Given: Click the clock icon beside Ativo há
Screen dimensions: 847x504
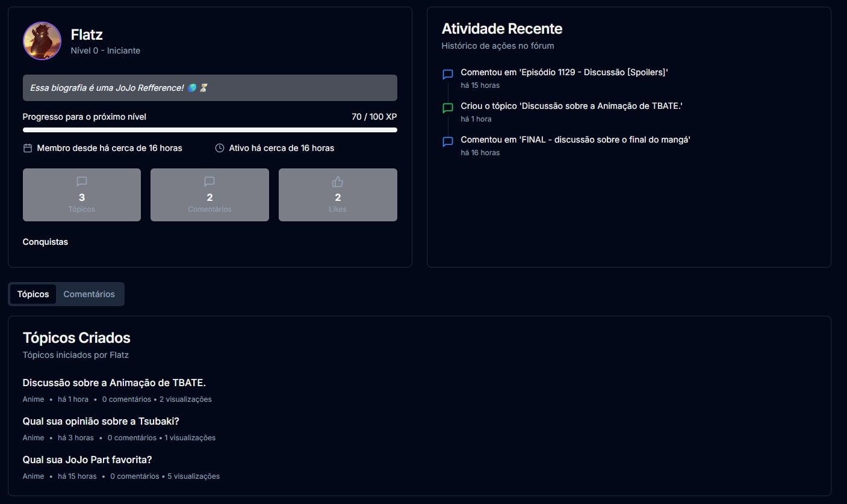Looking at the screenshot, I should (220, 148).
